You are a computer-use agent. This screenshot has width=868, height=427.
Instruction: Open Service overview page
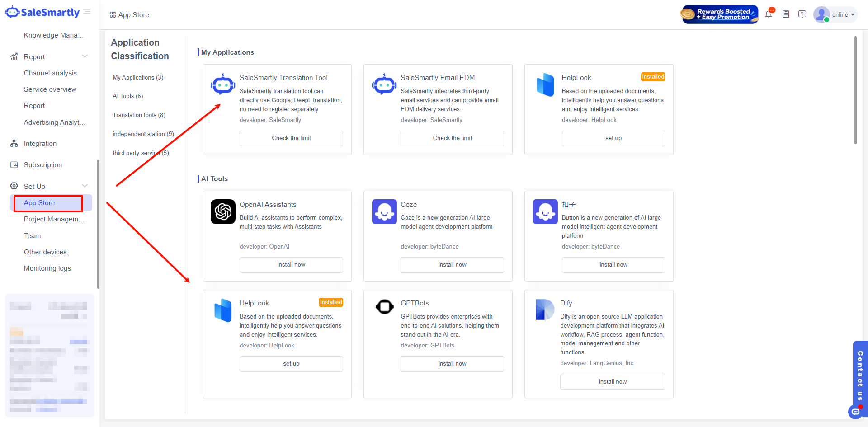(50, 89)
